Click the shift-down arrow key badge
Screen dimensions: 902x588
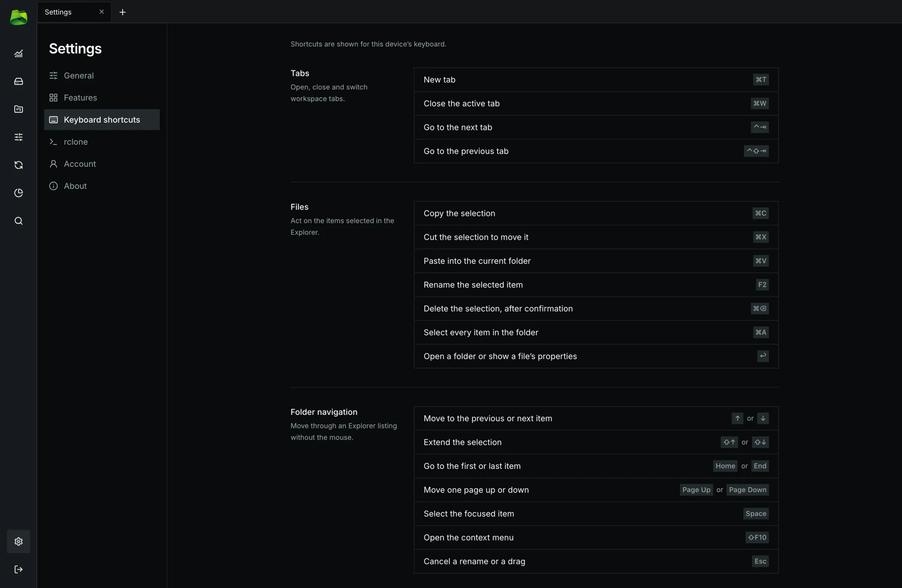click(760, 443)
